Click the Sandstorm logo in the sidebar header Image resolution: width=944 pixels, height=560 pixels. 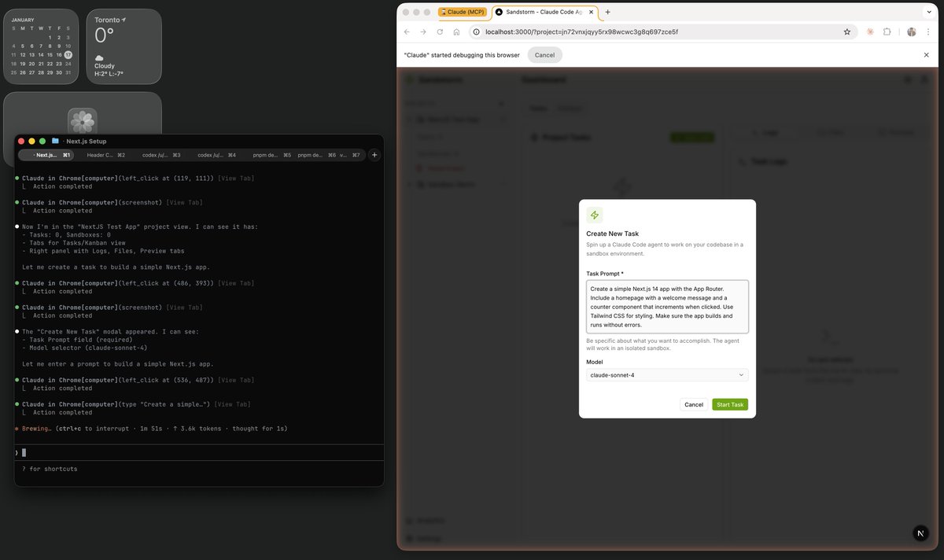tap(407, 79)
